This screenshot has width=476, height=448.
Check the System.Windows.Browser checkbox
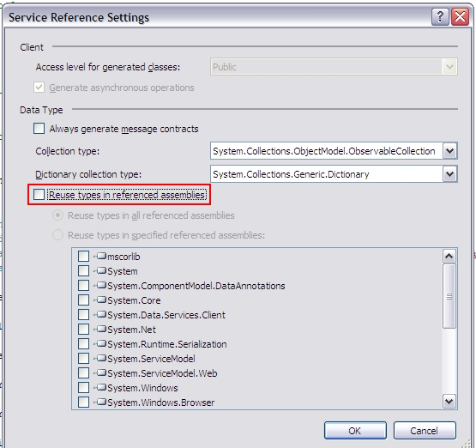[83, 402]
